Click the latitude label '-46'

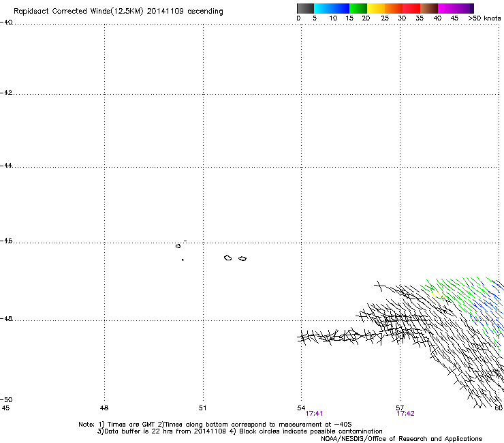pyautogui.click(x=6, y=241)
